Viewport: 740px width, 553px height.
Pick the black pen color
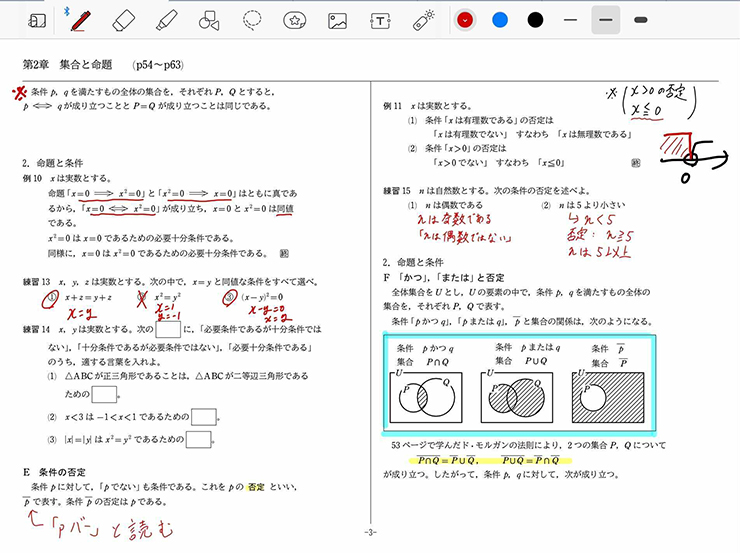(535, 20)
